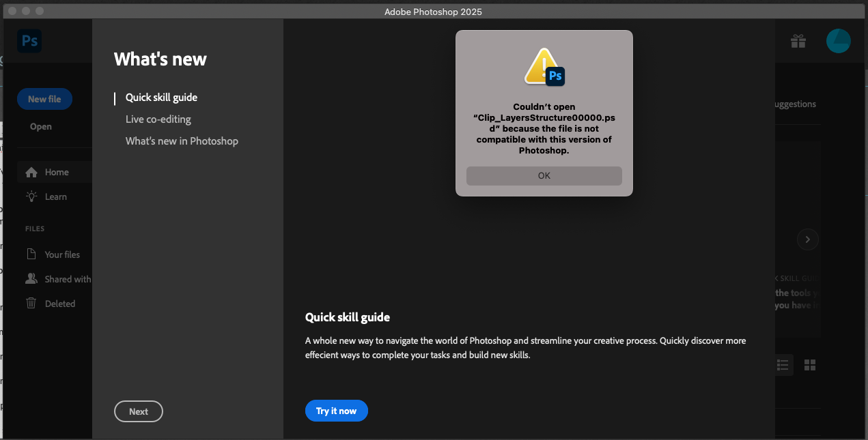
Task: Switch recent files to list view
Action: tap(783, 365)
